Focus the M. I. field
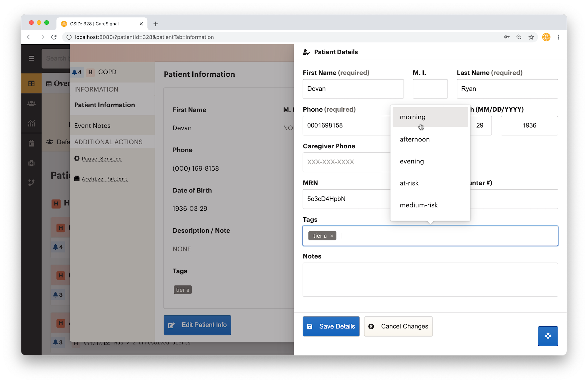The image size is (588, 383). 430,89
